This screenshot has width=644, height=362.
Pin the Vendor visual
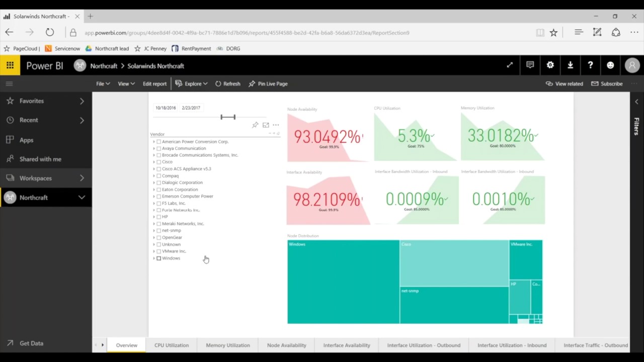coord(255,125)
